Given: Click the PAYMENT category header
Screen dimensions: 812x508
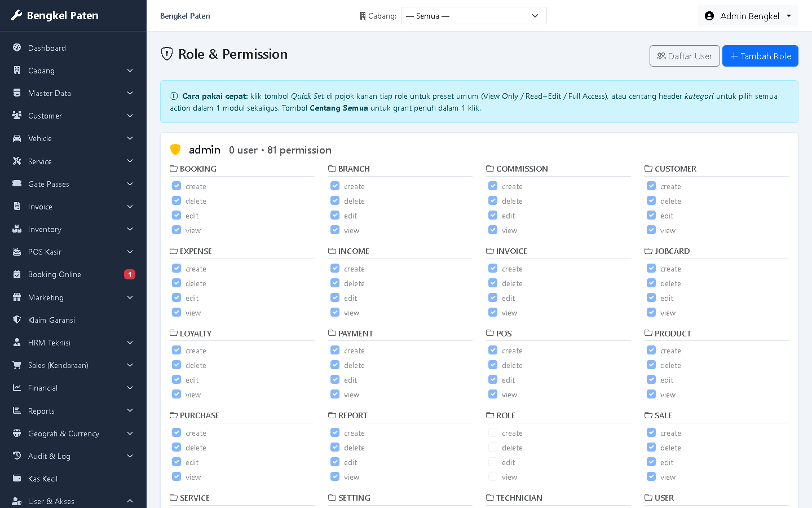Looking at the screenshot, I should 351,334.
